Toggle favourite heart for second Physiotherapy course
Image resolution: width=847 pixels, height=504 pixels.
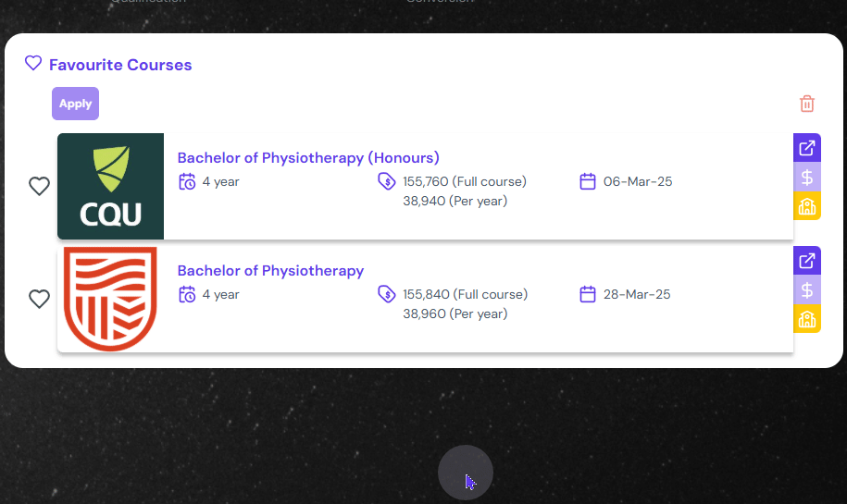[x=39, y=300]
